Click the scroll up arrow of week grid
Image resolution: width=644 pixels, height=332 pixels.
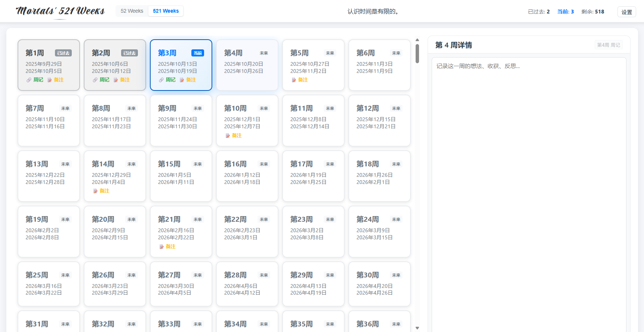(417, 40)
